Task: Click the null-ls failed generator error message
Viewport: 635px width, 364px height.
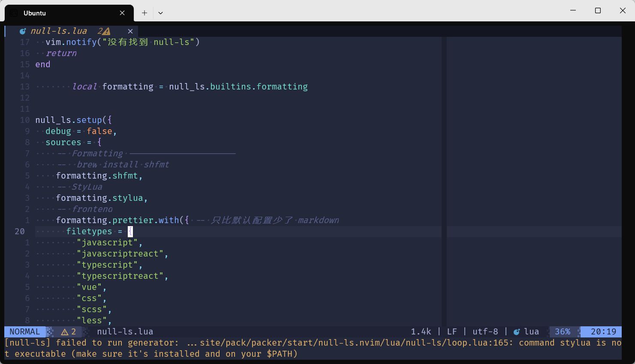Action: pos(313,348)
